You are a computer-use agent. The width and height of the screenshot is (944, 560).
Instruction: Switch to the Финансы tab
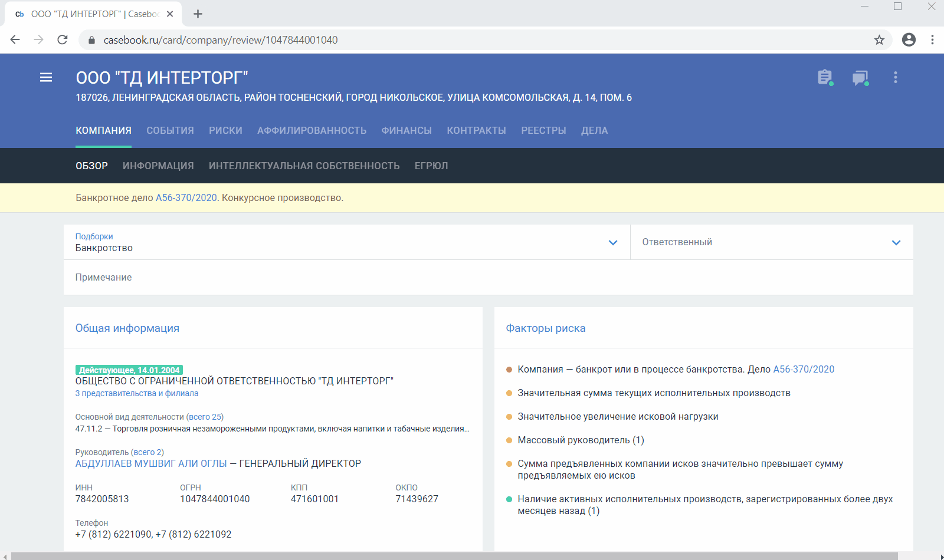point(407,130)
